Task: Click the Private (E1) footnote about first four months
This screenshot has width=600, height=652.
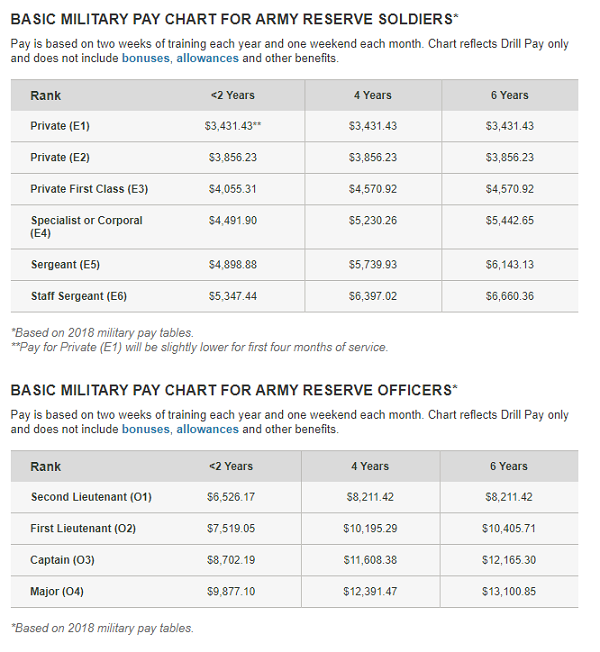Action: tap(199, 347)
